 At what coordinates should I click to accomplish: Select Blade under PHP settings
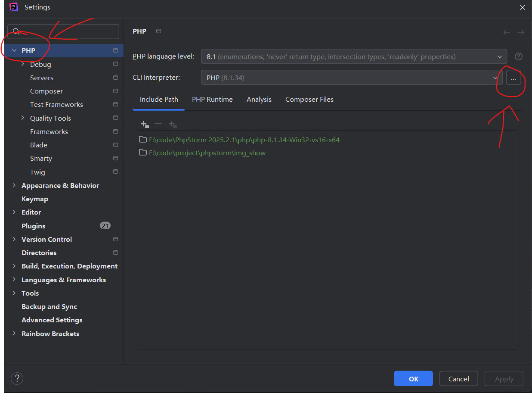coord(39,145)
